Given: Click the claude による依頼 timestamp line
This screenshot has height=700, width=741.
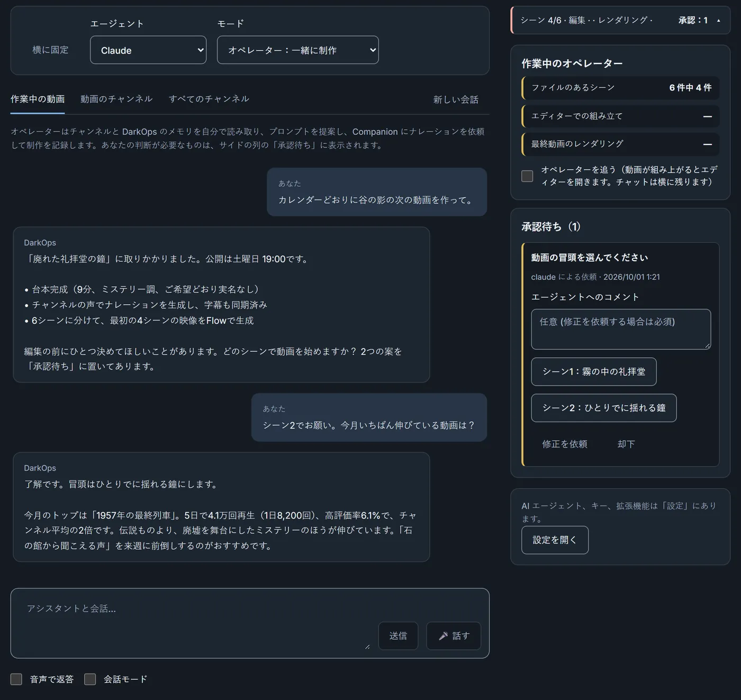Looking at the screenshot, I should pos(595,277).
